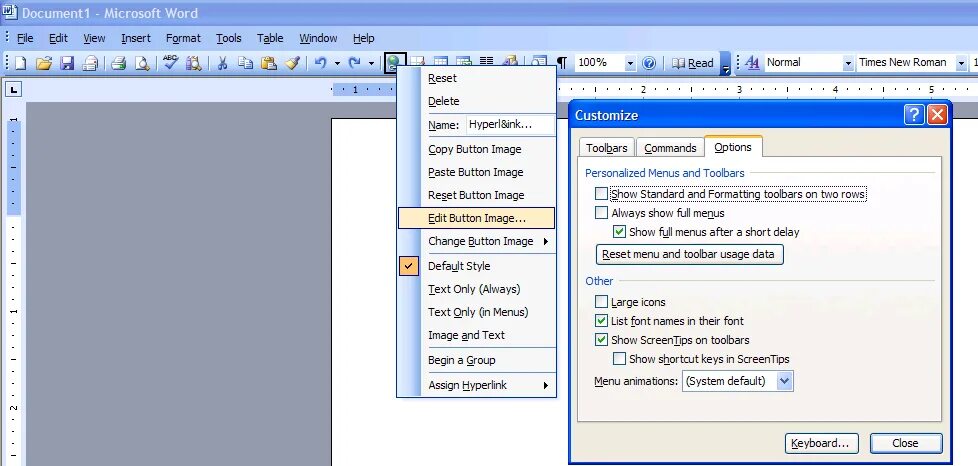
Task: Select Default Style checked menu item
Action: (477, 266)
